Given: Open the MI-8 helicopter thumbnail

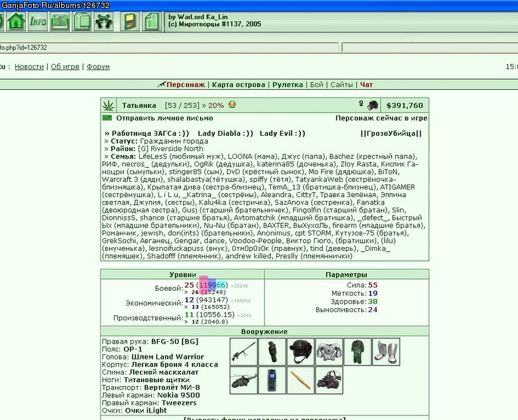Looking at the screenshot, I should point(244,380).
